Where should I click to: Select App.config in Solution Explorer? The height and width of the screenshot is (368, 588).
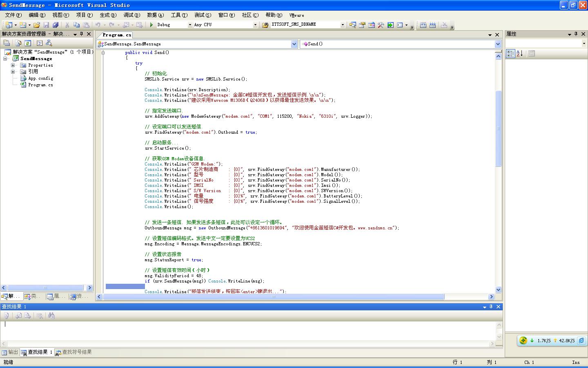(x=40, y=79)
